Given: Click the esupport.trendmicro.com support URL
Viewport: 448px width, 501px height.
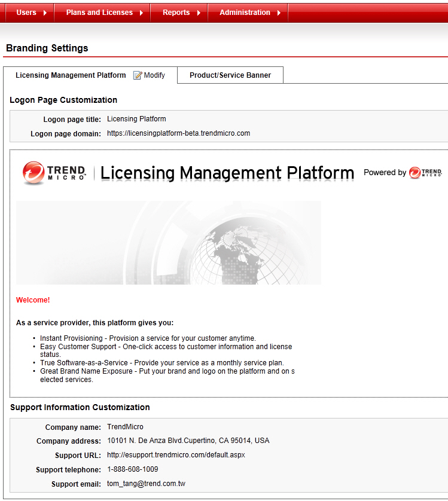Looking at the screenshot, I should 176,455.
